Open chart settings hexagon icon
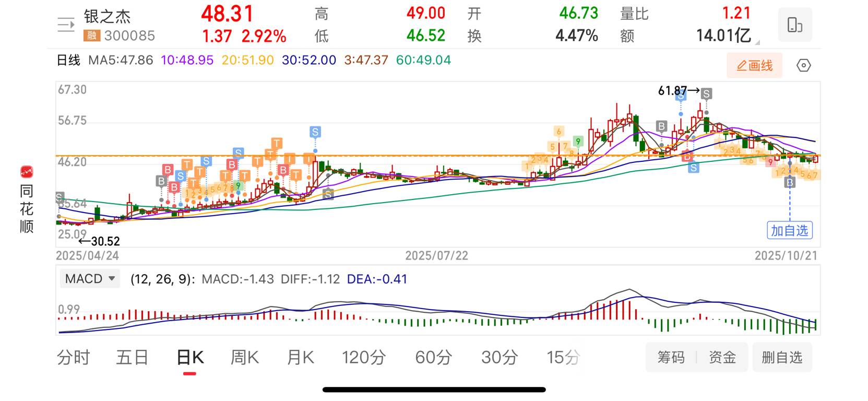This screenshot has height=401, width=868. pyautogui.click(x=804, y=65)
